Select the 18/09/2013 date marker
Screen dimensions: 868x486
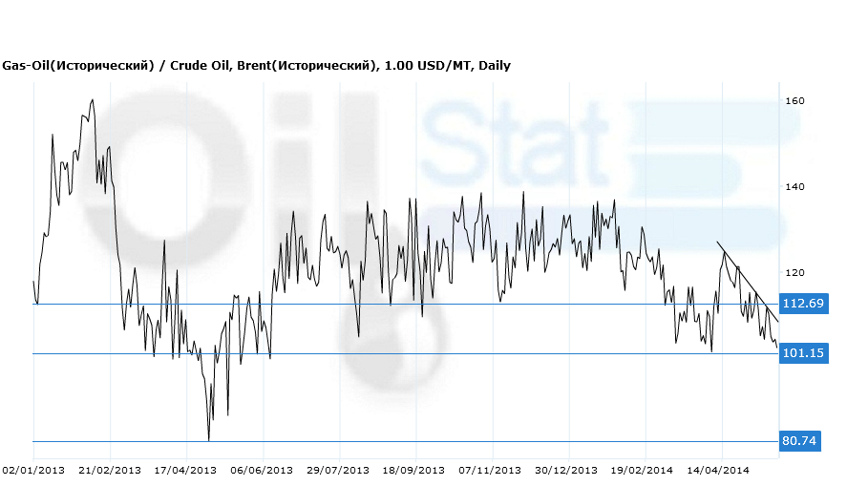(x=414, y=471)
